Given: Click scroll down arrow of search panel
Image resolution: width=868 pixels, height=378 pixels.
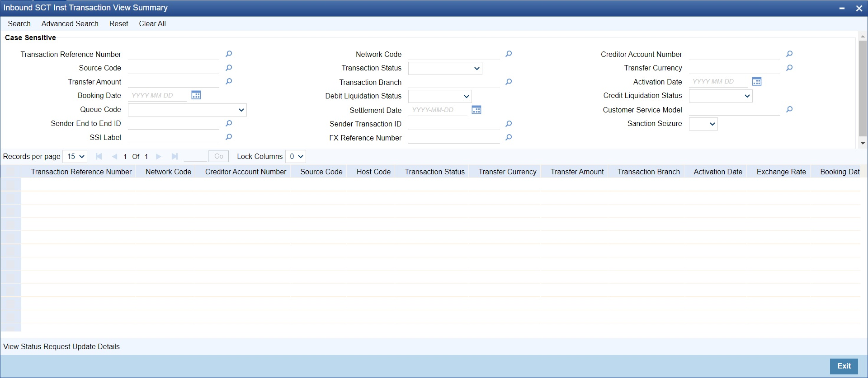Looking at the screenshot, I should 863,143.
